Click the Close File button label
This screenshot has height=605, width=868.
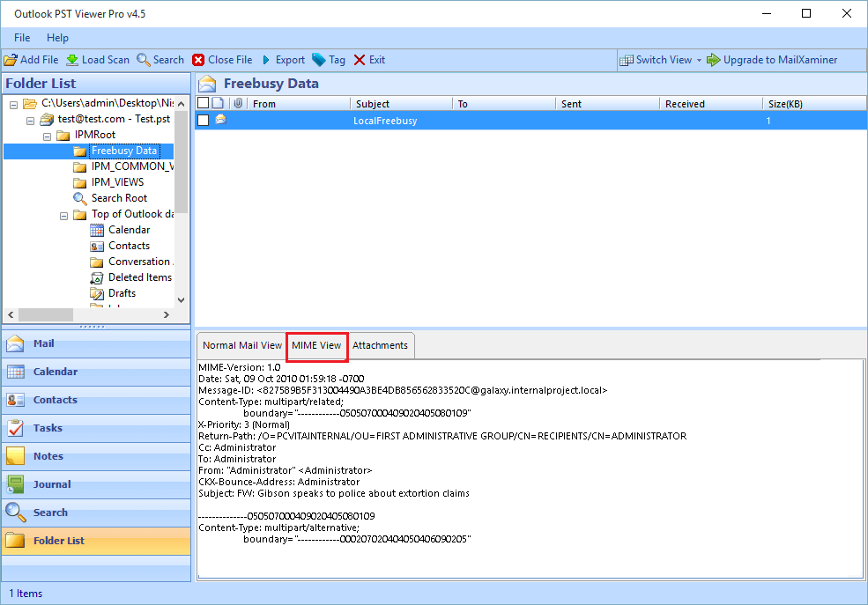pyautogui.click(x=230, y=60)
